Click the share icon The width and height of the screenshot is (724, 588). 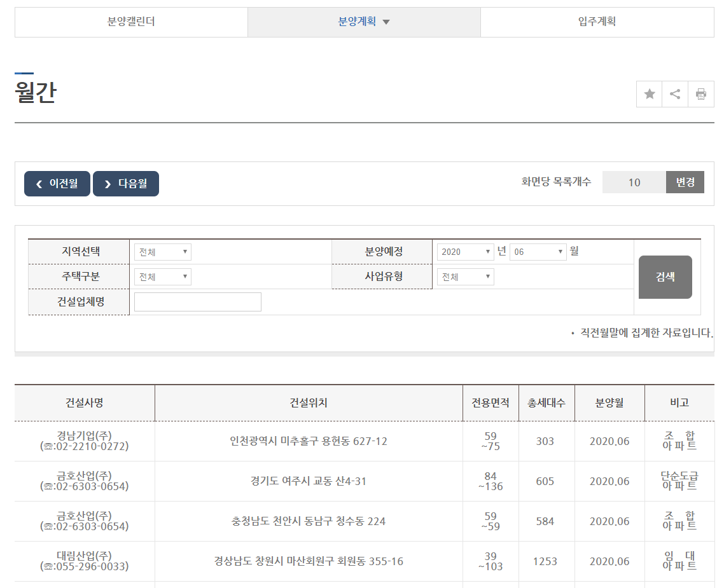pyautogui.click(x=675, y=94)
